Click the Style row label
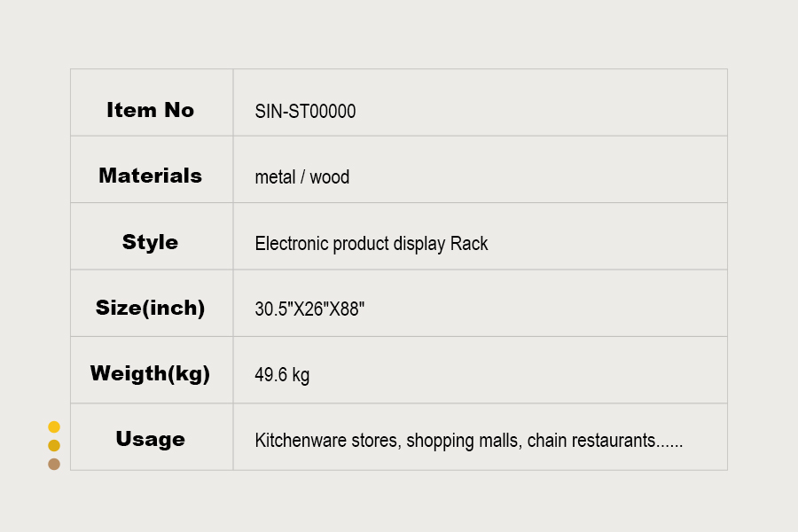The width and height of the screenshot is (798, 532). pos(150,242)
